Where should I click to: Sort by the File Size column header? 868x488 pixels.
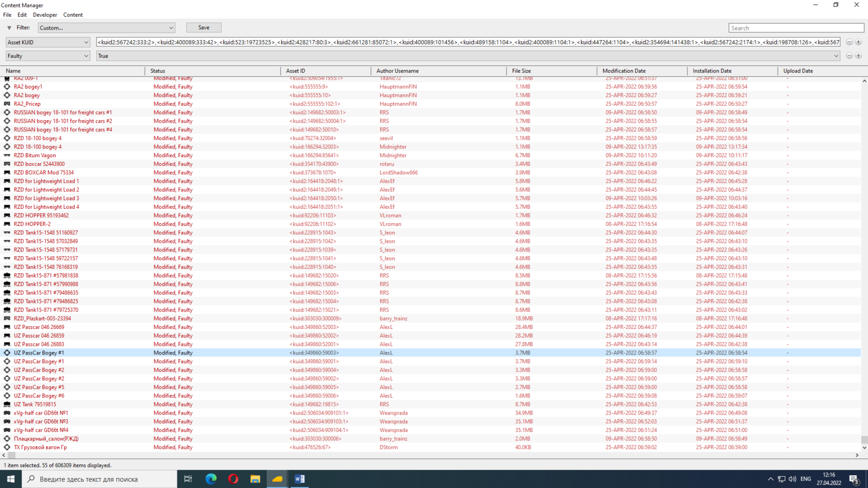[x=551, y=71]
